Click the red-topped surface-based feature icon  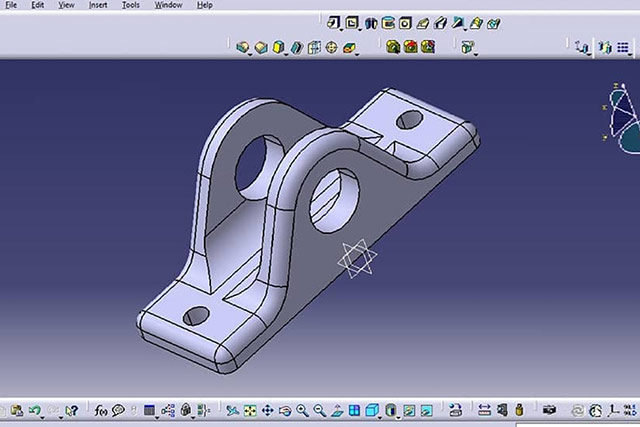tap(410, 47)
